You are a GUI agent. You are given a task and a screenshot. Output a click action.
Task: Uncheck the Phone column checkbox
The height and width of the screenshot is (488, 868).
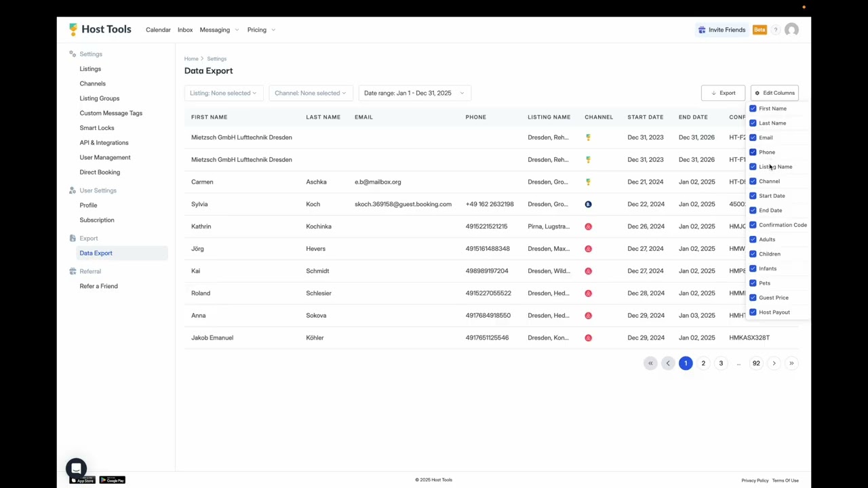(753, 152)
